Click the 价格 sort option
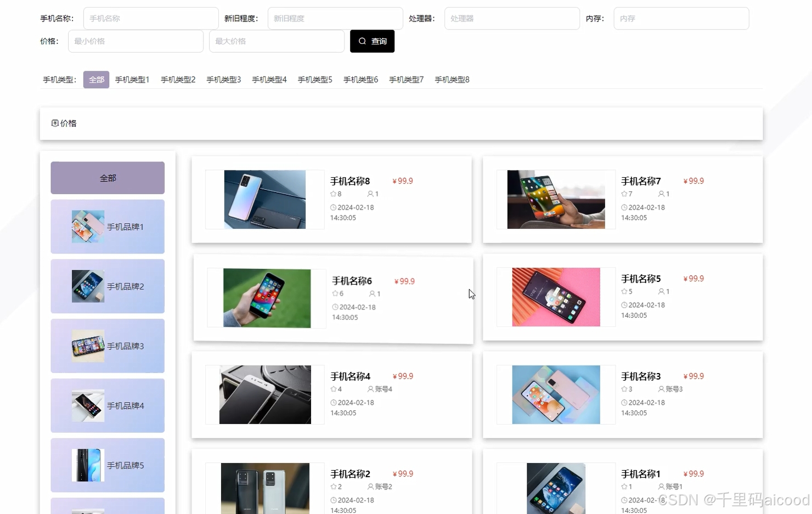The height and width of the screenshot is (514, 812). (x=64, y=123)
